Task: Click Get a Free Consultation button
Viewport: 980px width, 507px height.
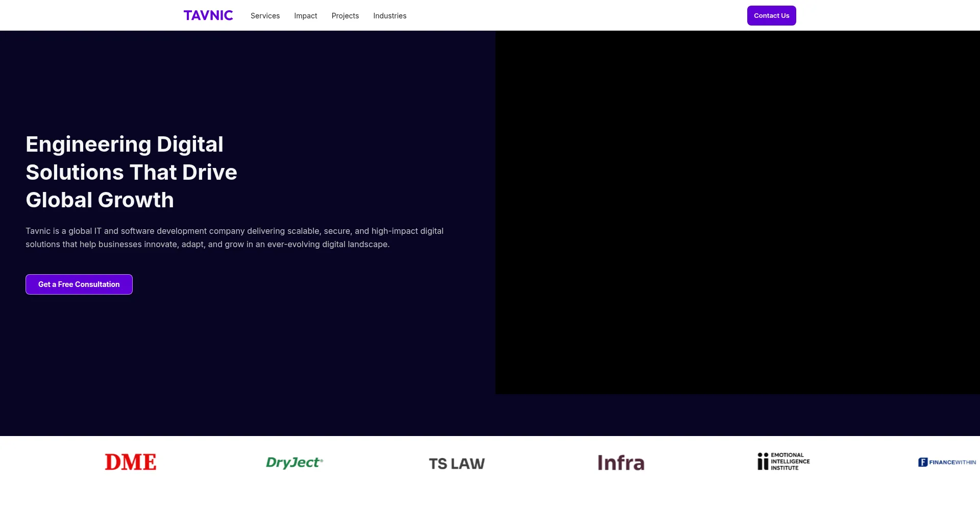Action: point(79,284)
